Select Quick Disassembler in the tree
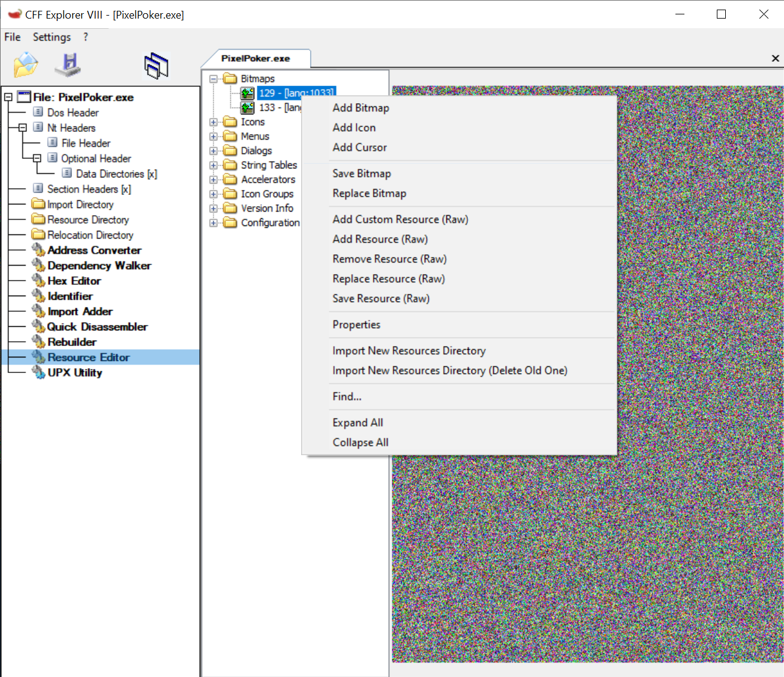This screenshot has height=677, width=784. [97, 327]
